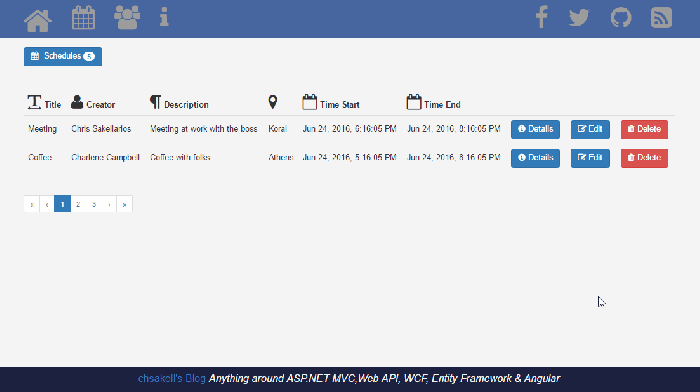The width and height of the screenshot is (700, 392).
Task: Select page 3 in pagination
Action: point(94,204)
